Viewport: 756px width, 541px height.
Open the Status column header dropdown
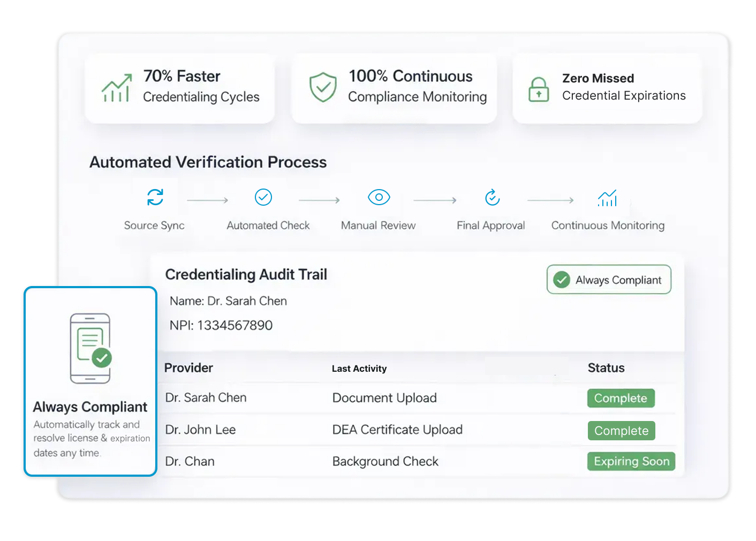606,368
